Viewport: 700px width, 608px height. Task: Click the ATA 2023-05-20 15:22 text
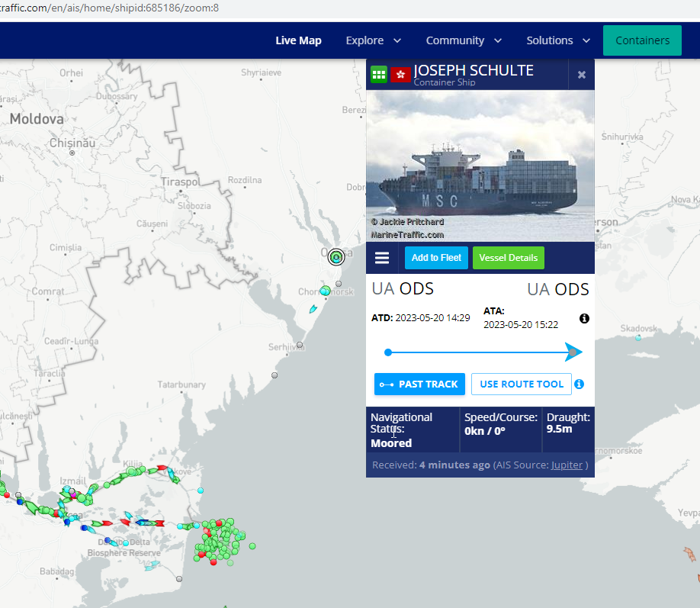point(521,317)
